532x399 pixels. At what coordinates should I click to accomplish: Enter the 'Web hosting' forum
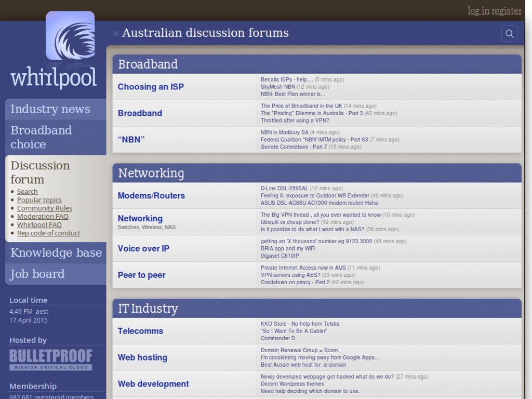142,357
